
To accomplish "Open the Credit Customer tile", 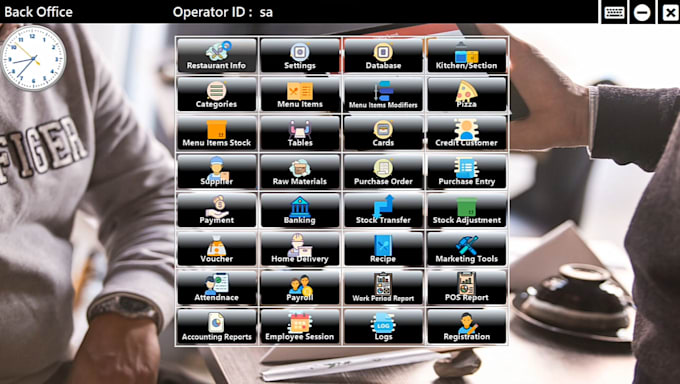I will [467, 133].
